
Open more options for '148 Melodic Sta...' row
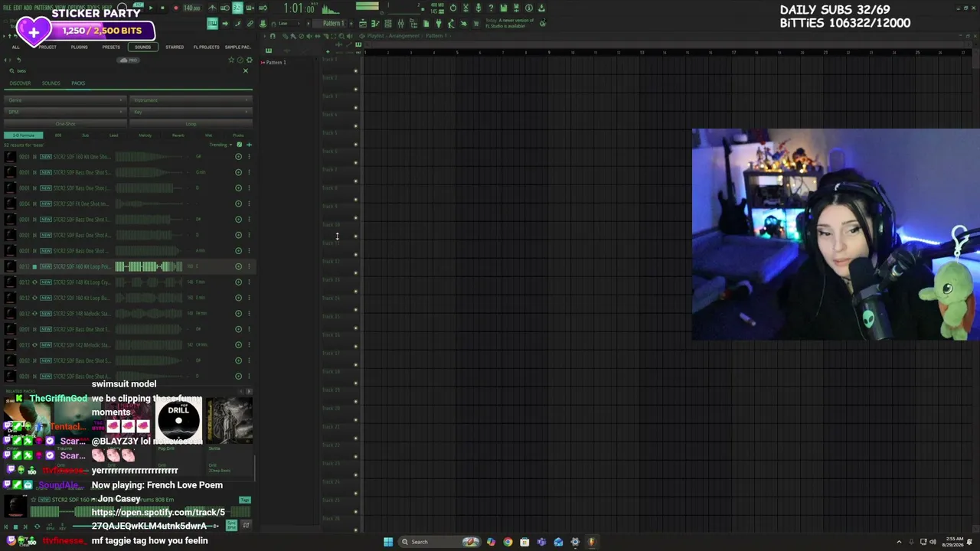pos(248,314)
